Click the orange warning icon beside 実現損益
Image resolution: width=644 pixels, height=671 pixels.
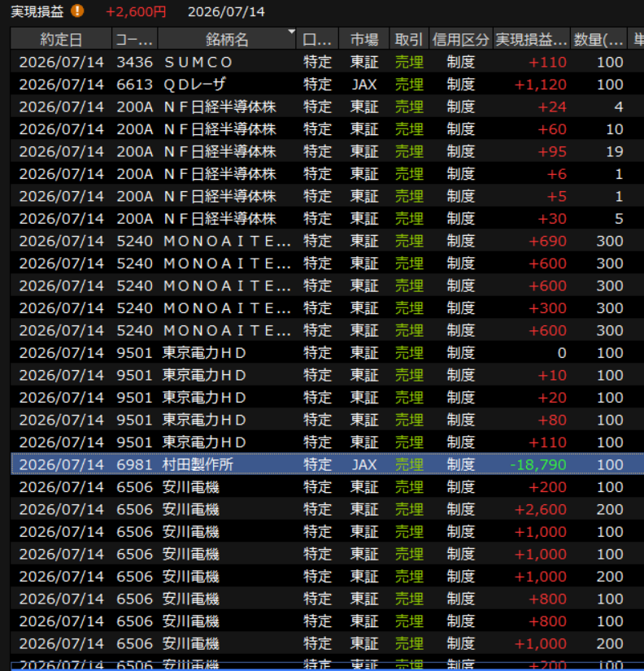77,11
